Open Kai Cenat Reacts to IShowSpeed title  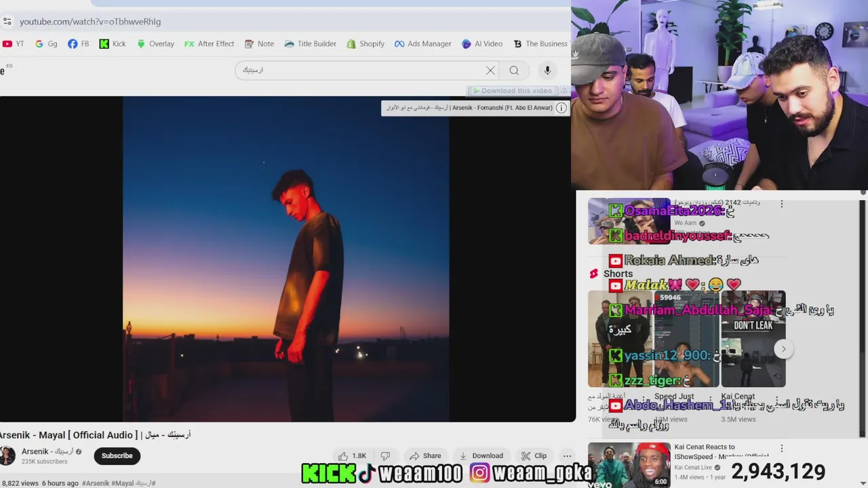(x=722, y=451)
